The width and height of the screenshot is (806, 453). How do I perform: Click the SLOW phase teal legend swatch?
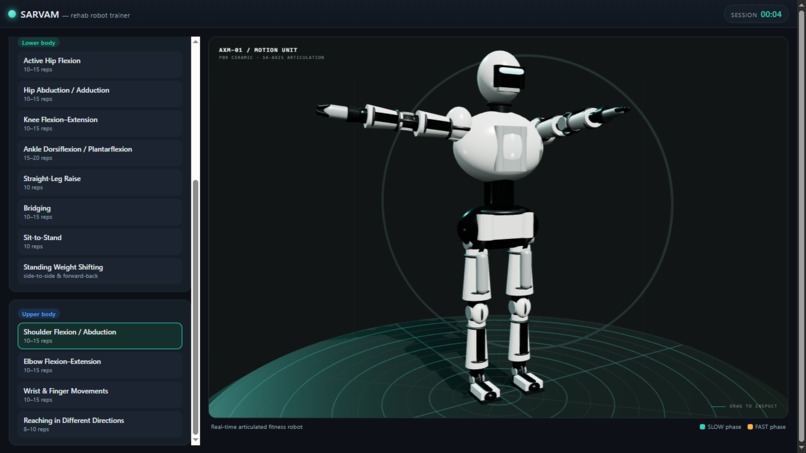[x=702, y=427]
